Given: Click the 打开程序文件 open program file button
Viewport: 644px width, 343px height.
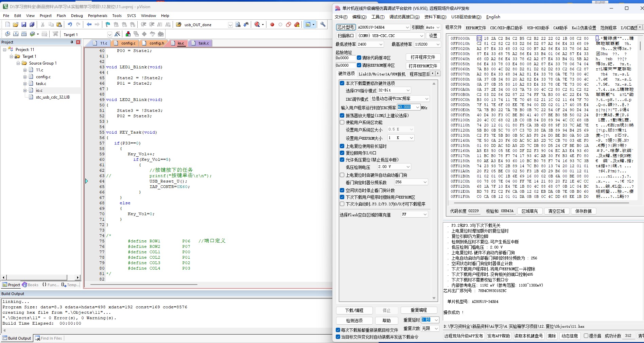Looking at the screenshot, I should point(422,57).
